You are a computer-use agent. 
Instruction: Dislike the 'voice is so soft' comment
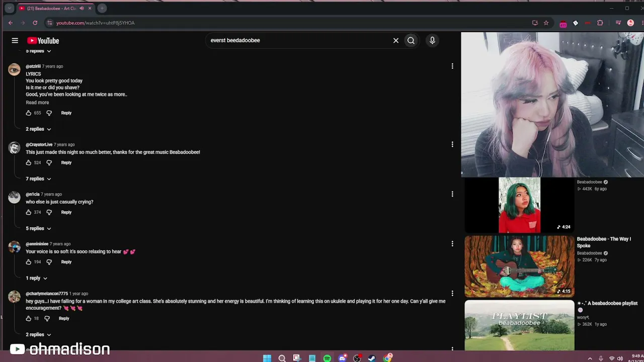pos(49,262)
